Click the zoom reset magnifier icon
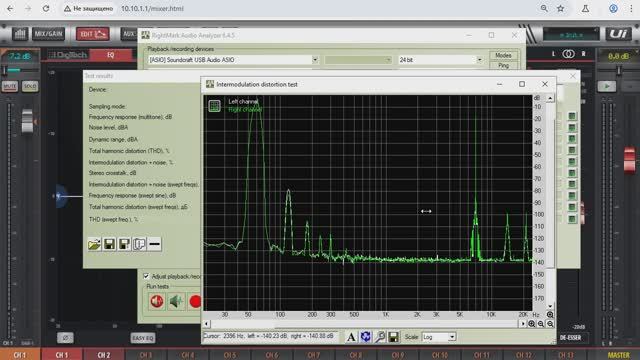The image size is (640, 360). (x=550, y=324)
